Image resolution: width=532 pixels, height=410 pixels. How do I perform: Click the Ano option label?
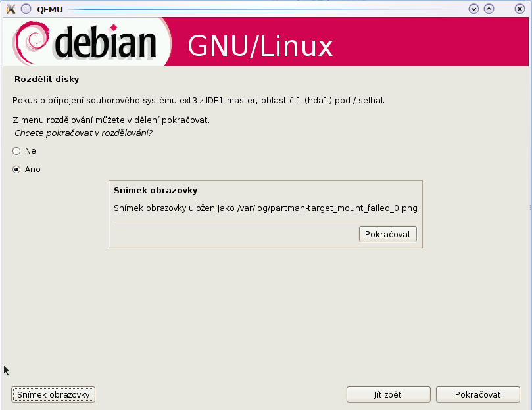[33, 170]
